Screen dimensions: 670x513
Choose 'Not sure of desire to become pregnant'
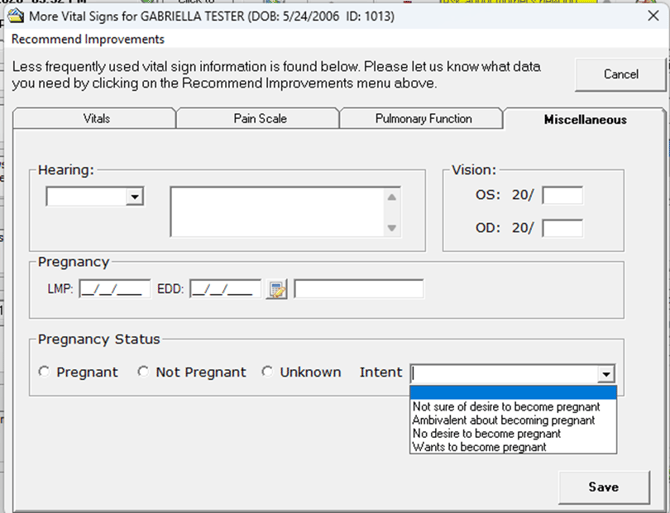click(506, 407)
